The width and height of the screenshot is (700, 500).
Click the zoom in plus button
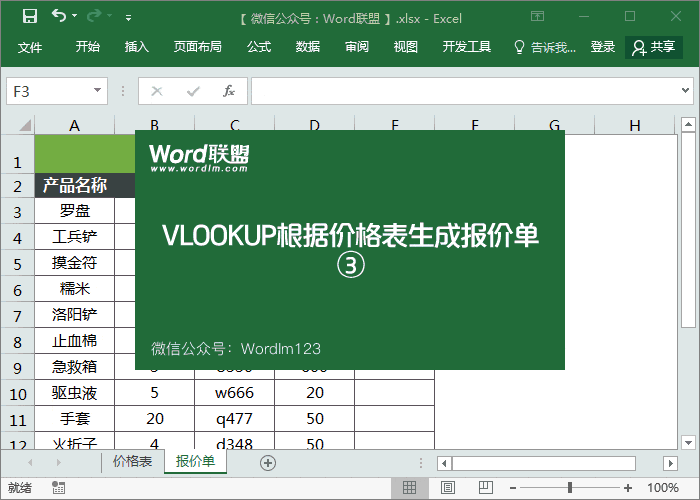click(x=628, y=488)
